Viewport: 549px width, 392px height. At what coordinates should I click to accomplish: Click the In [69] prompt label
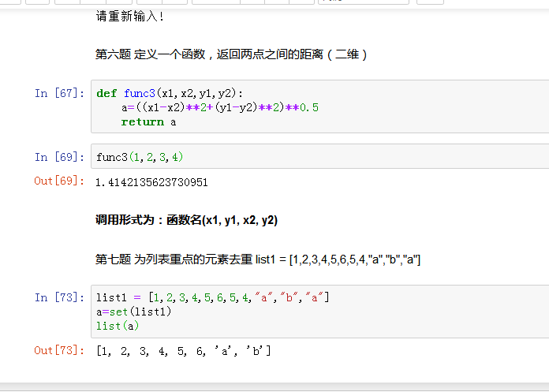(59, 157)
